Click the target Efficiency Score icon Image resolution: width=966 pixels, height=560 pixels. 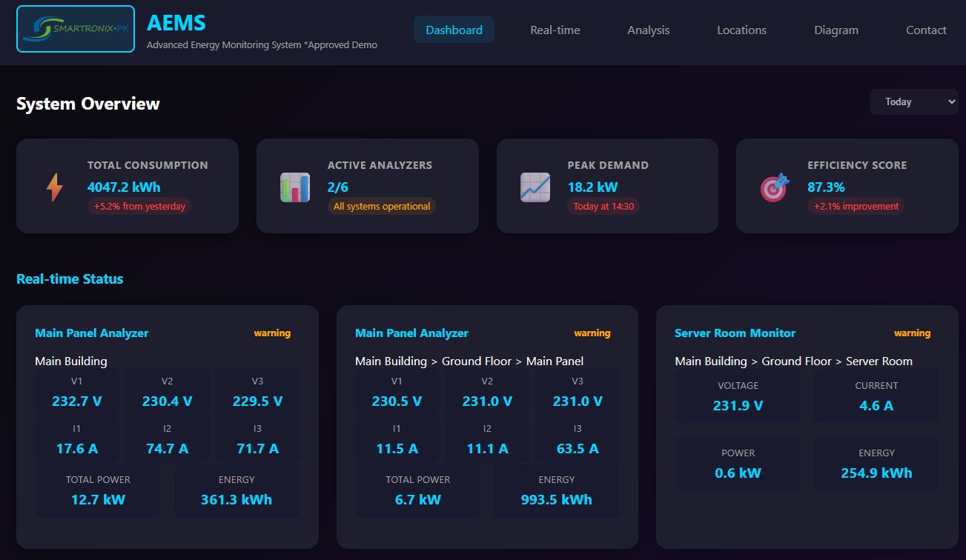coord(773,187)
